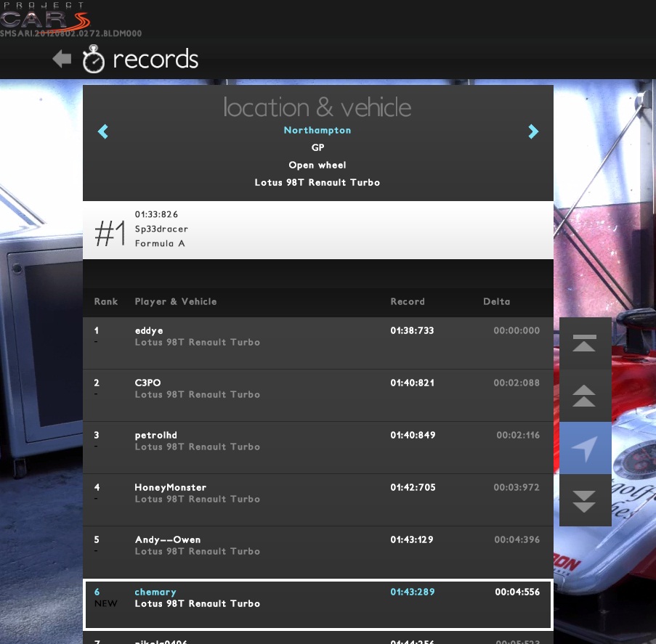
Task: Jump to the top of the leaderboard
Action: (585, 343)
